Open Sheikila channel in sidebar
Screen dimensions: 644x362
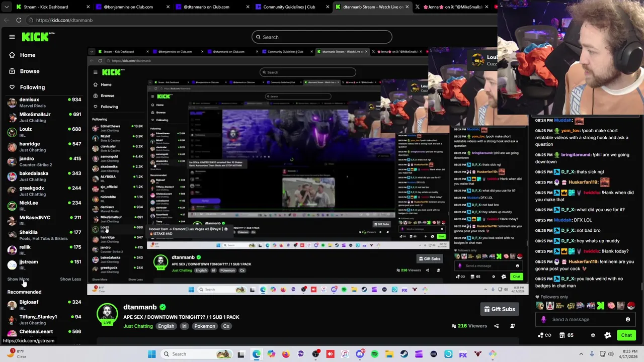[x=44, y=235]
